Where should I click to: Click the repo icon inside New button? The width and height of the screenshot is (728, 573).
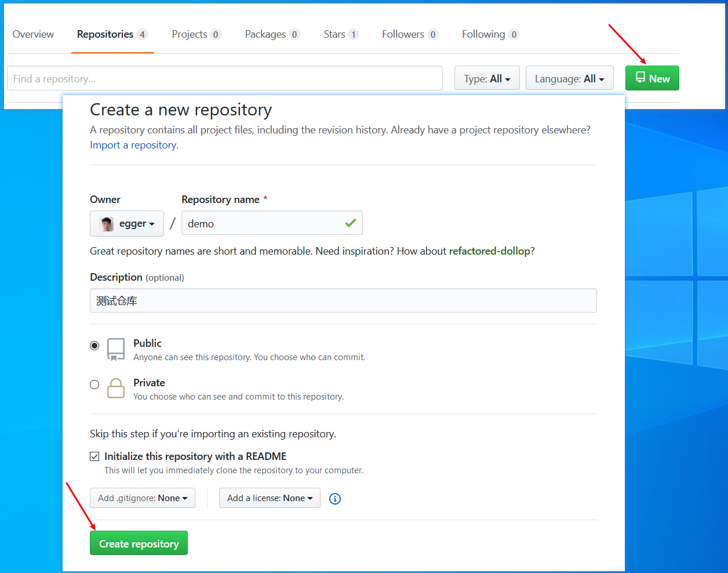tap(640, 78)
